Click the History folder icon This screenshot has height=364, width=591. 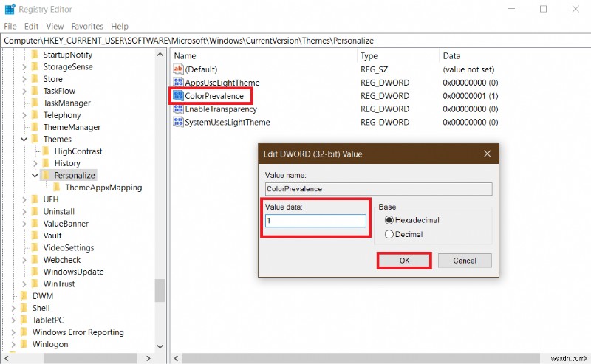click(46, 163)
